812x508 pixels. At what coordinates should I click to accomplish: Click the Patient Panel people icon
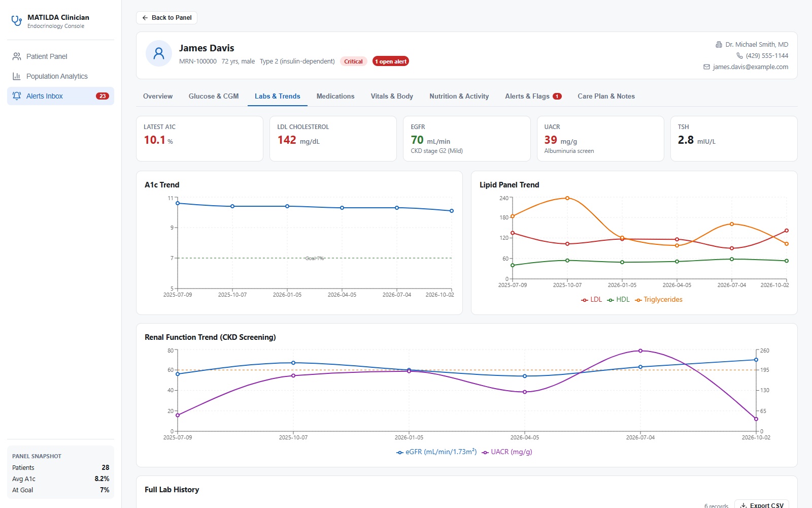[17, 56]
